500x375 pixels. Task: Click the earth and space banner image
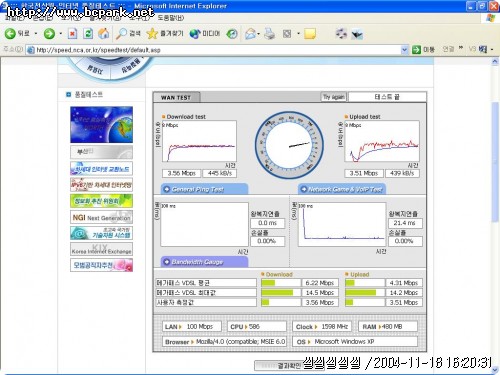pos(101,125)
